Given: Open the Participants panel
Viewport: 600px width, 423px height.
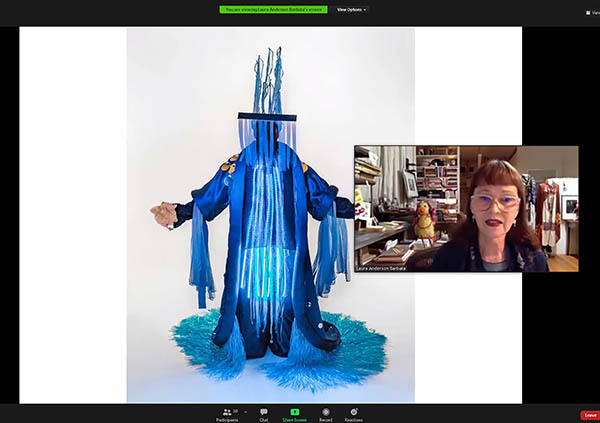Looking at the screenshot, I should [225, 411].
